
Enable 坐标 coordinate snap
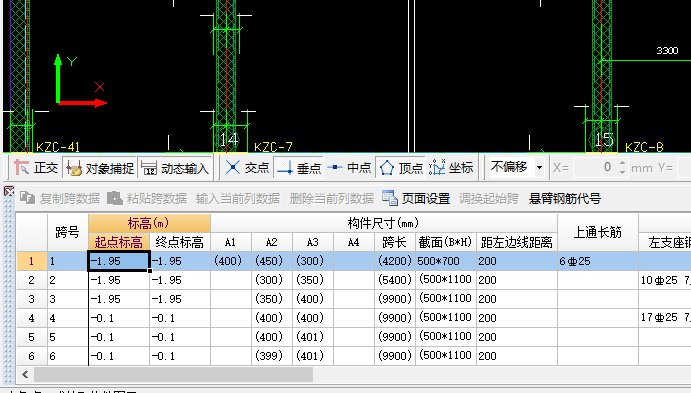[x=451, y=167]
